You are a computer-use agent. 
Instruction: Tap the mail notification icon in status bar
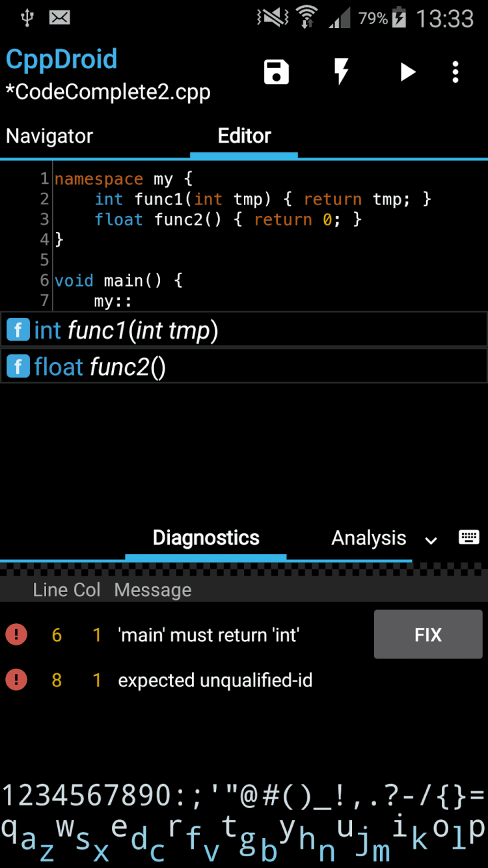tap(59, 18)
